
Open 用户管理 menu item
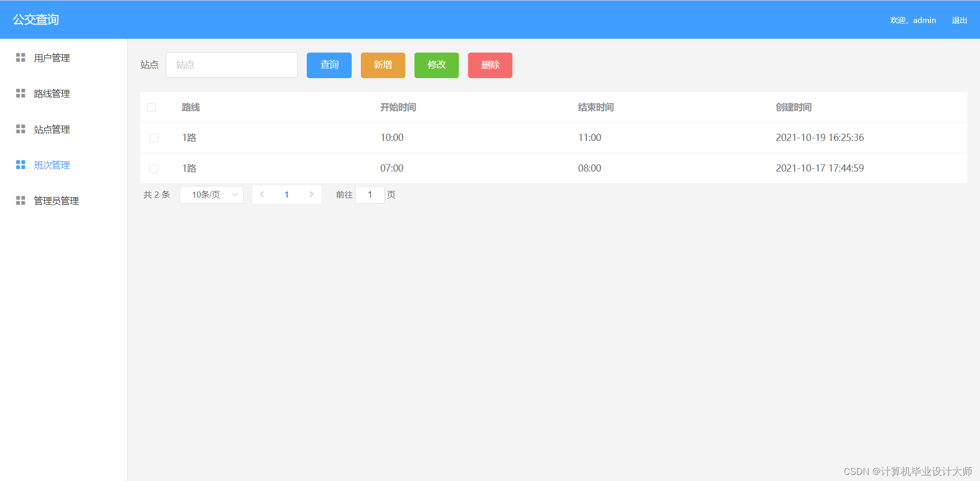[63, 58]
